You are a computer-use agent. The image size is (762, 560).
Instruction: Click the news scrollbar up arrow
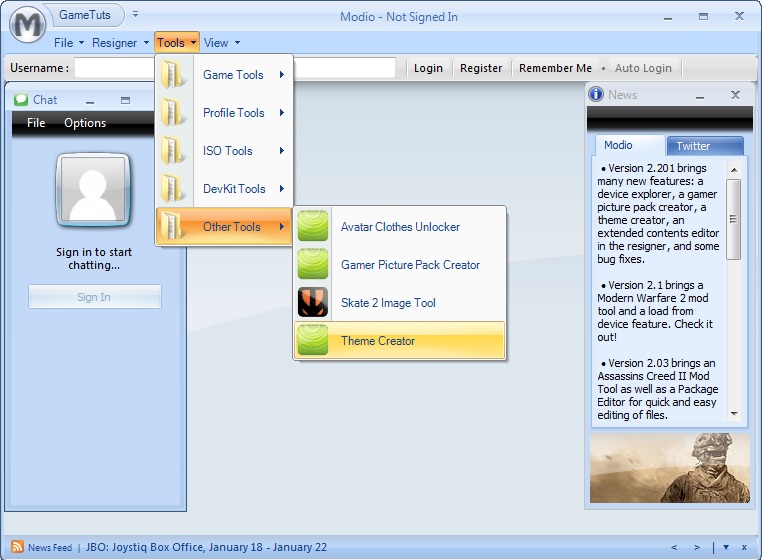coord(734,170)
